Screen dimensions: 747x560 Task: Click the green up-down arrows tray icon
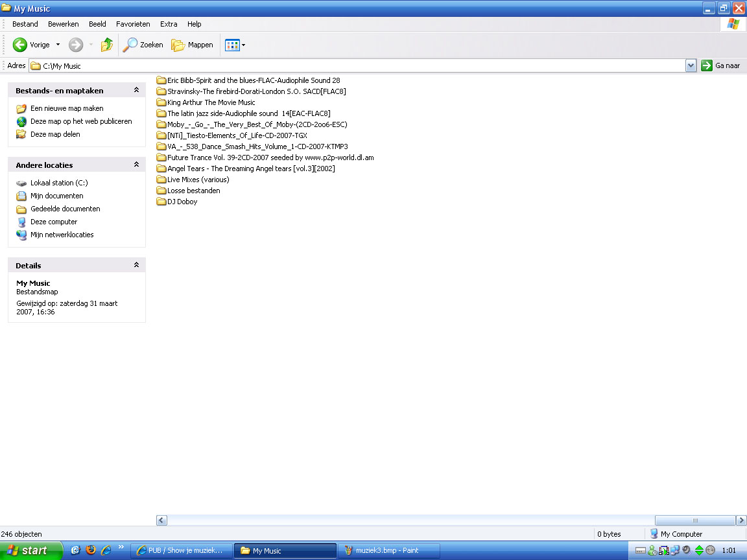tap(699, 550)
